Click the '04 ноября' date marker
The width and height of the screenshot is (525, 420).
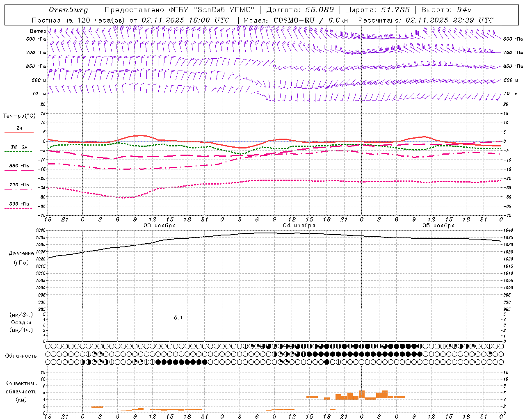point(299,226)
